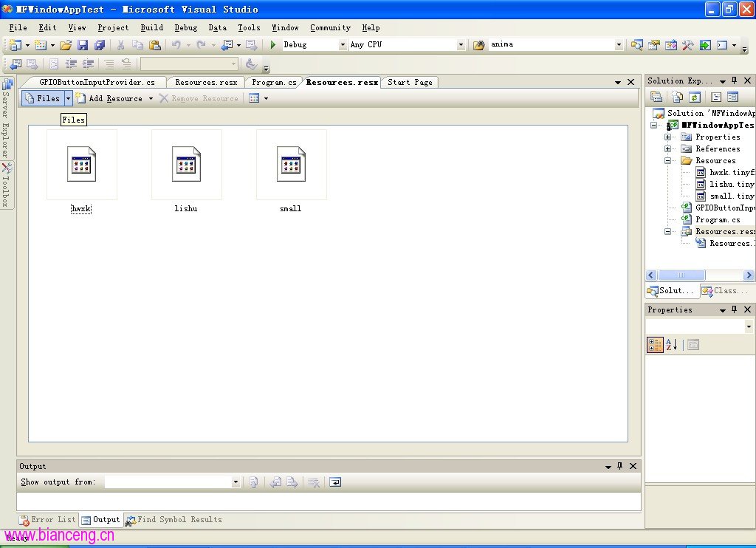Image resolution: width=756 pixels, height=548 pixels.
Task: Switch to the Program.cs tab
Action: (274, 83)
